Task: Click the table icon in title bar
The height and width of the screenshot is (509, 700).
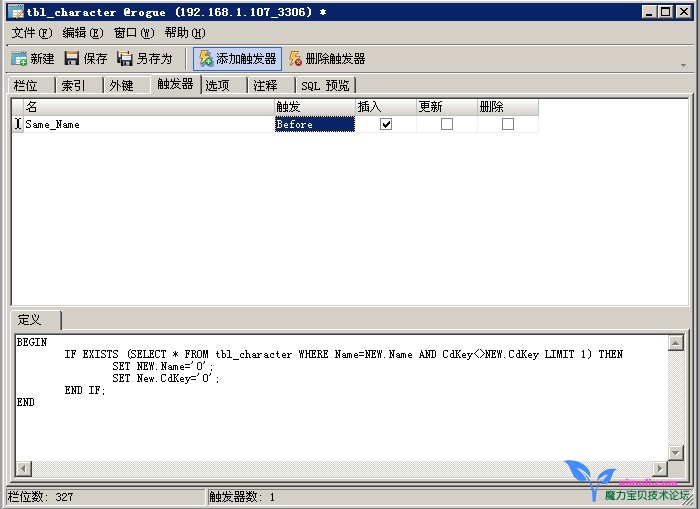Action: tap(16, 13)
